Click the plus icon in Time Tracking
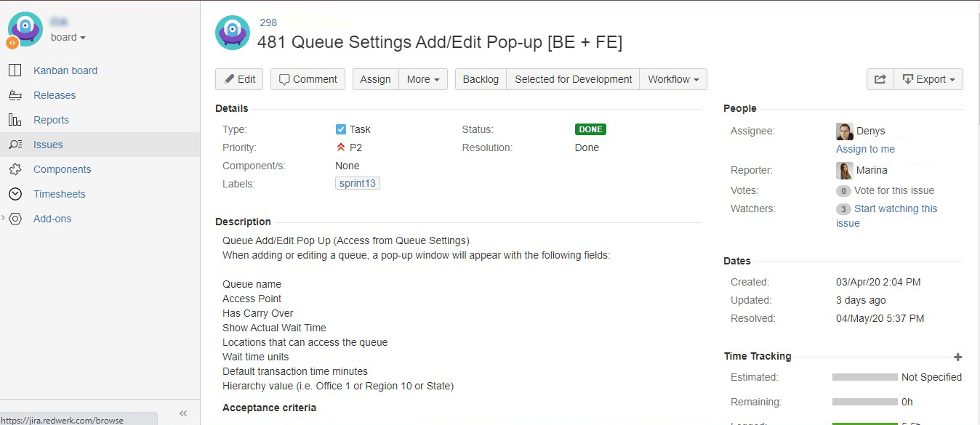 957,357
